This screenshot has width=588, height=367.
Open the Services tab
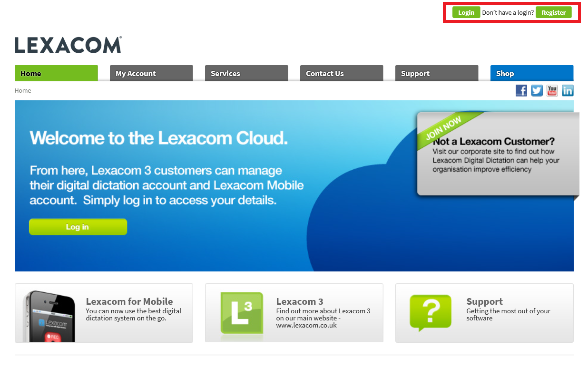[x=246, y=73]
